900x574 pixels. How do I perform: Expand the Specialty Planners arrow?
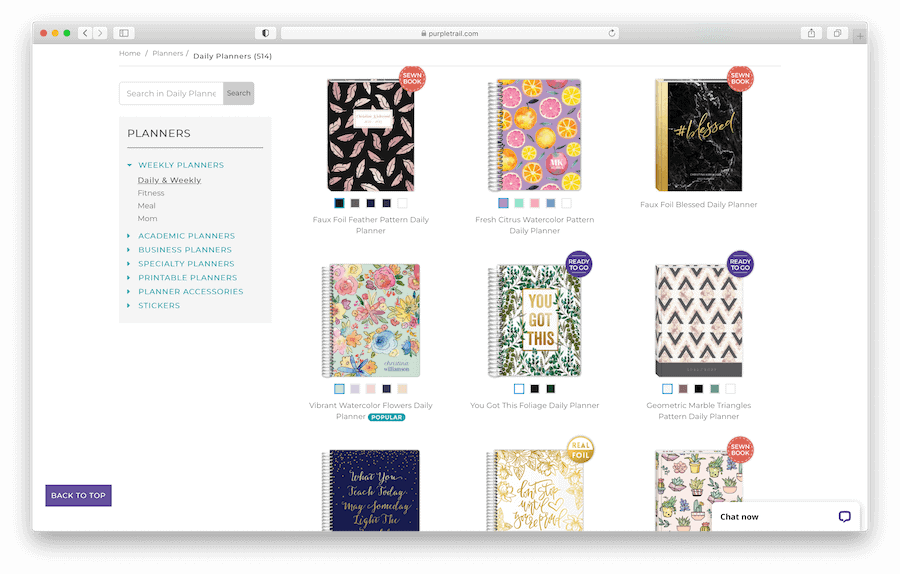[129, 263]
